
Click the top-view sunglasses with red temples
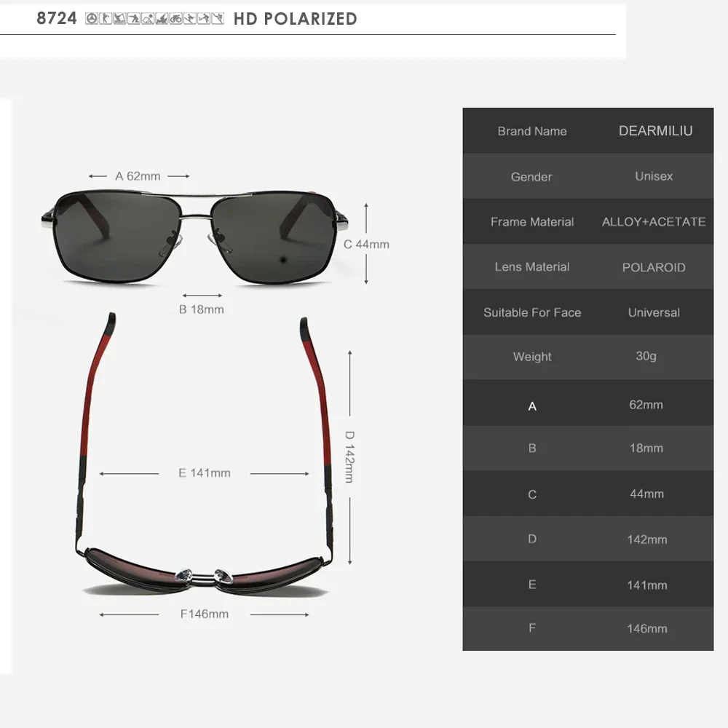[204, 455]
